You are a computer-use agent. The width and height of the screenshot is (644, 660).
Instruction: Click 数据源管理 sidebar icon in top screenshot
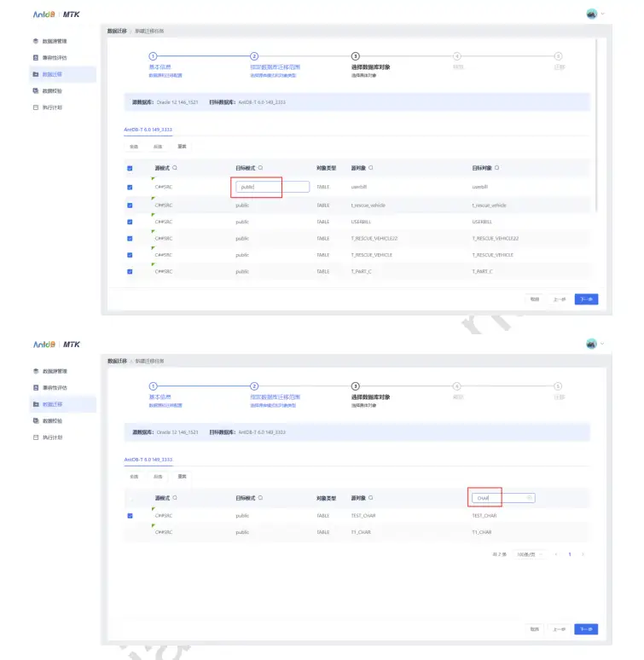point(35,41)
